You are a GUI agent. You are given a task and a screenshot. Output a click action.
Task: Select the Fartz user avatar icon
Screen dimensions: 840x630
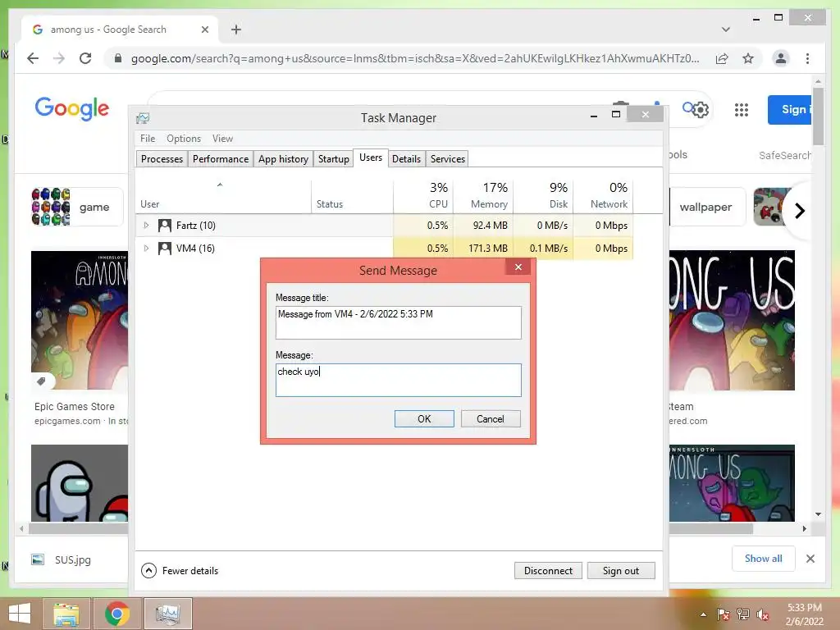click(x=164, y=225)
